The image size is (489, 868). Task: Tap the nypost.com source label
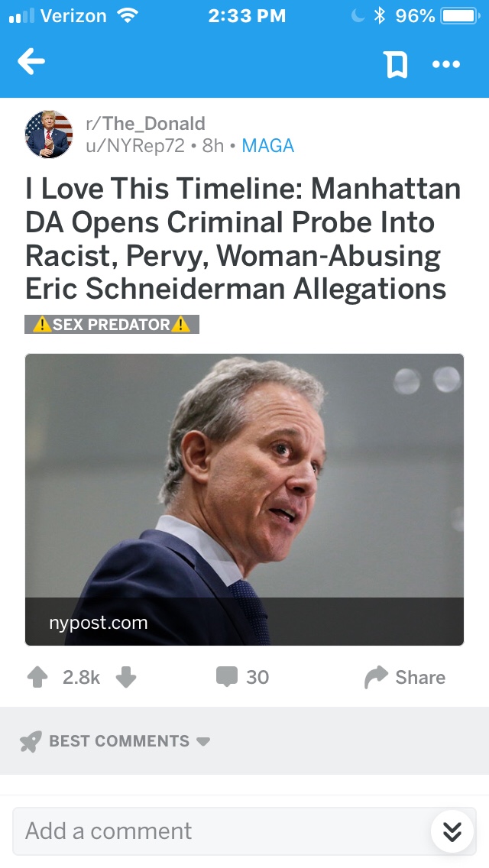click(98, 622)
